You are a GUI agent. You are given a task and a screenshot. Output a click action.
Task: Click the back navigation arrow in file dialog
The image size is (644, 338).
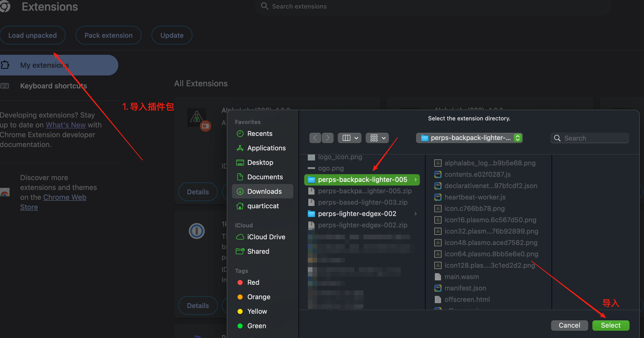coord(315,138)
